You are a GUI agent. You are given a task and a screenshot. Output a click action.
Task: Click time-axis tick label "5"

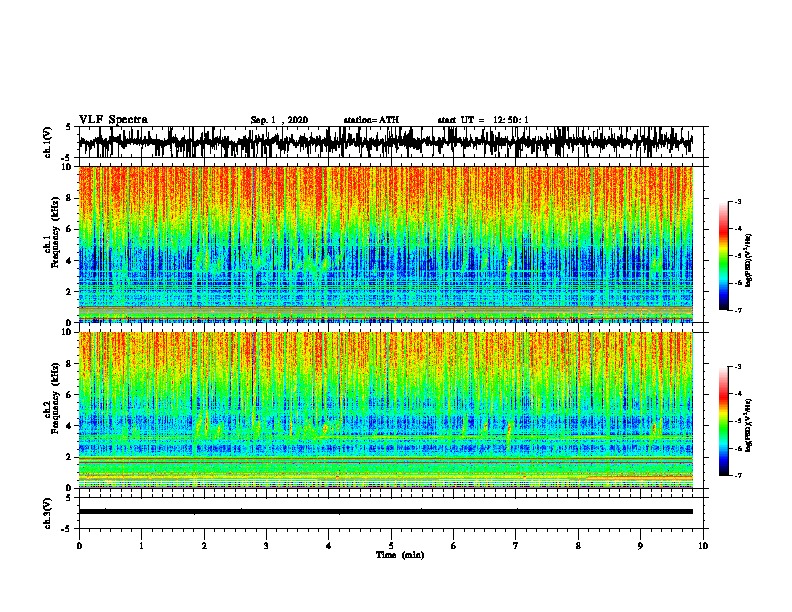[391, 546]
